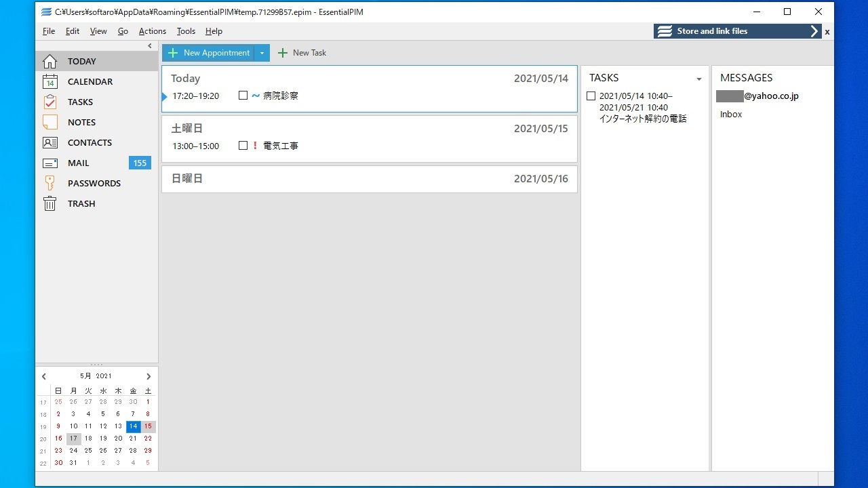Expand the Store and link files arrow

click(x=814, y=31)
